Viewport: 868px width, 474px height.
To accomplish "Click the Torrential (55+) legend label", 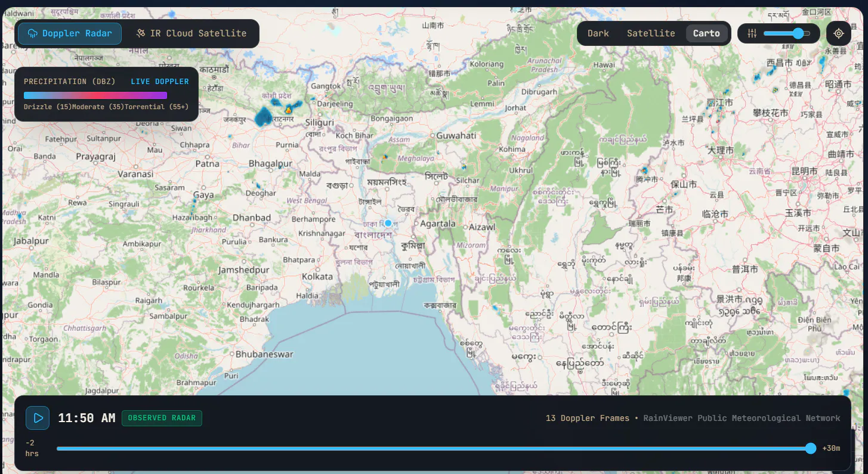I will pos(156,107).
